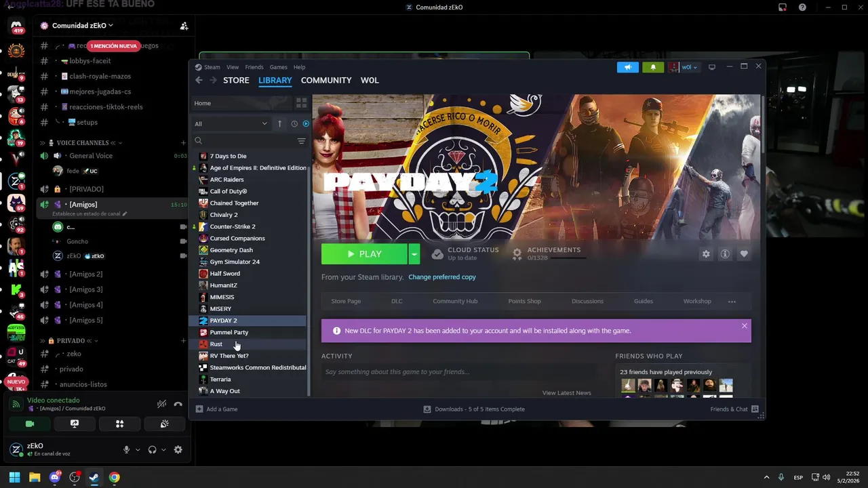Open File Explorer from taskbar

pyautogui.click(x=35, y=477)
